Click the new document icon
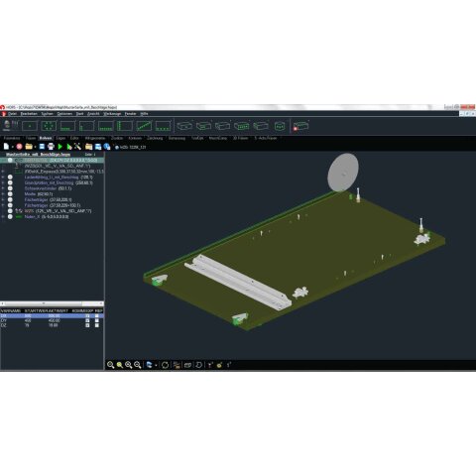The height and width of the screenshot is (476, 476). 6,147
